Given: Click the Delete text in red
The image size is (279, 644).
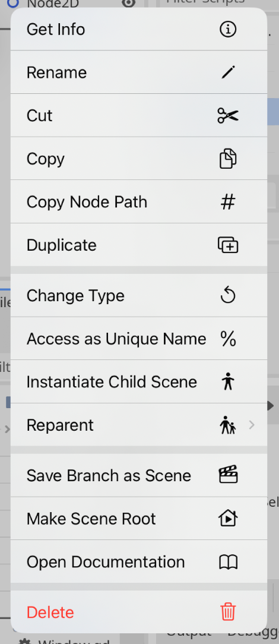Looking at the screenshot, I should click(x=50, y=613).
